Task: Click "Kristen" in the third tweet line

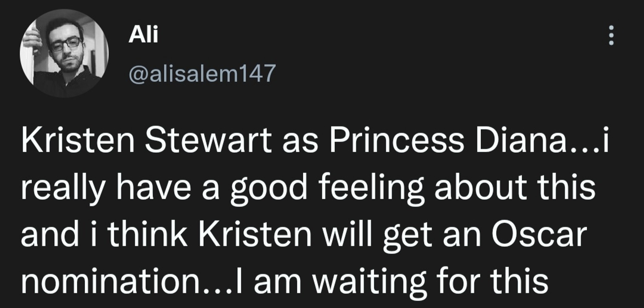Action: click(255, 234)
